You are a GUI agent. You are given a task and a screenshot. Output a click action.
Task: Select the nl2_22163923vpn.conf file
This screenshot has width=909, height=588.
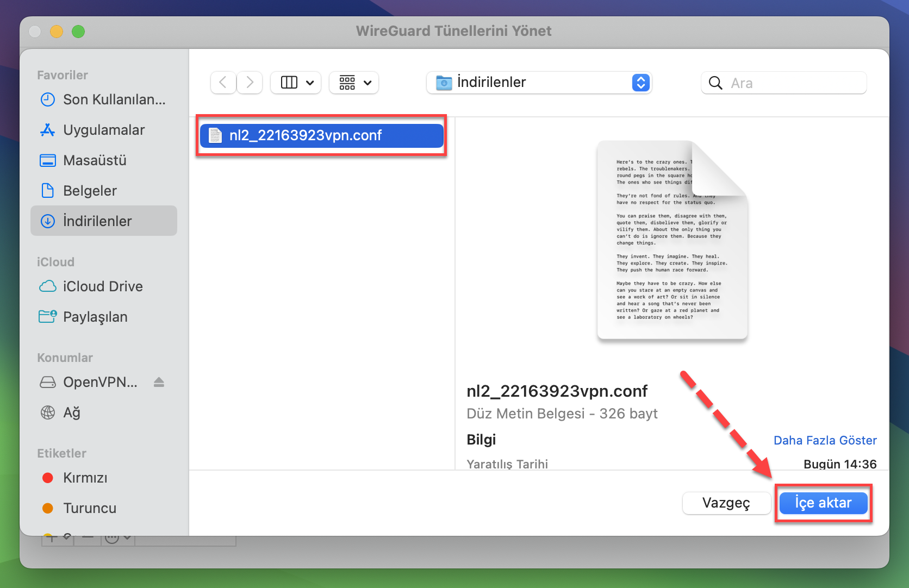pos(321,135)
